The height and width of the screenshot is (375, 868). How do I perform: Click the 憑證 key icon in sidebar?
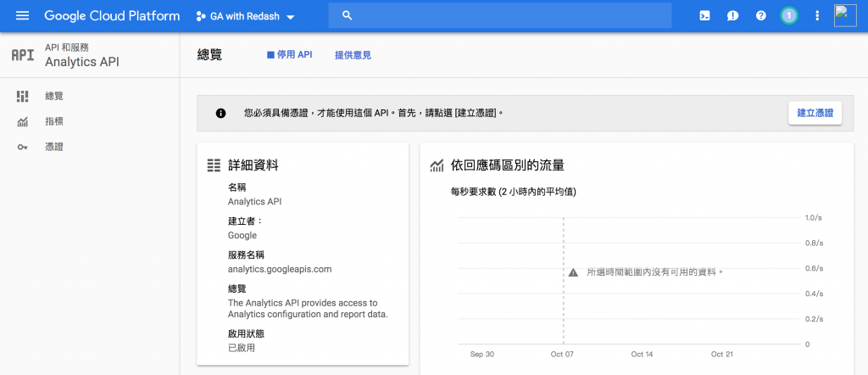click(x=22, y=148)
